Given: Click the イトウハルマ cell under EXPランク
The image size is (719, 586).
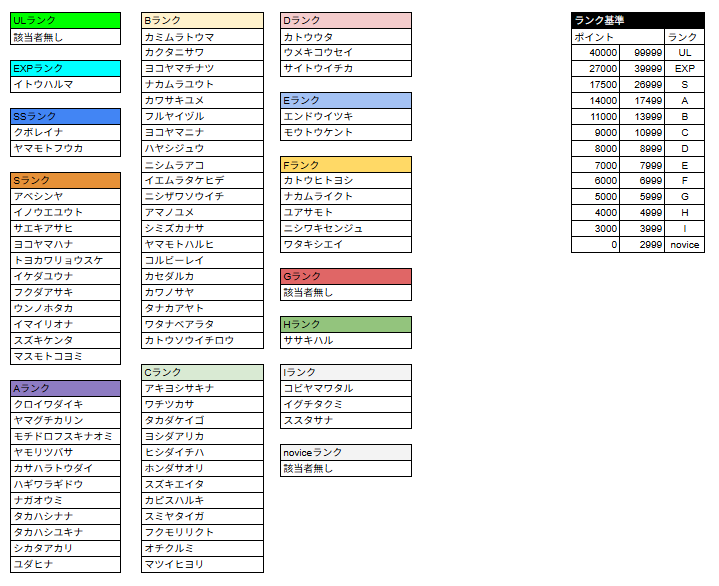Looking at the screenshot, I should (x=65, y=84).
